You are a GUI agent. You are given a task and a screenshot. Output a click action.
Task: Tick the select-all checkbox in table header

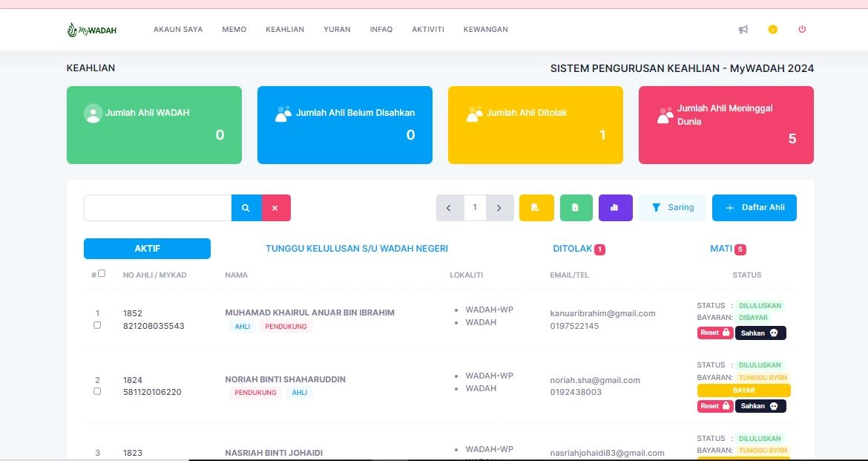pyautogui.click(x=102, y=273)
